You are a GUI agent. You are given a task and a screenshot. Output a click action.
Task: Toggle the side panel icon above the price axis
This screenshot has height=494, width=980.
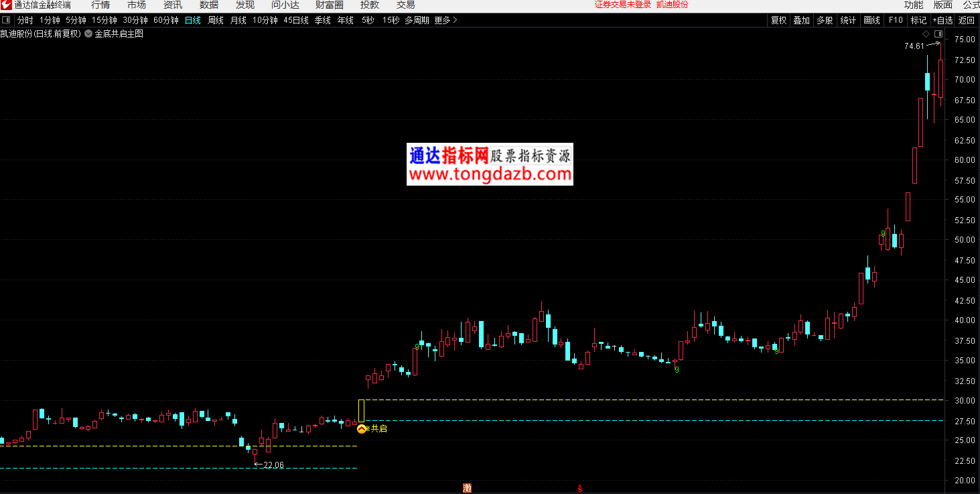click(938, 34)
